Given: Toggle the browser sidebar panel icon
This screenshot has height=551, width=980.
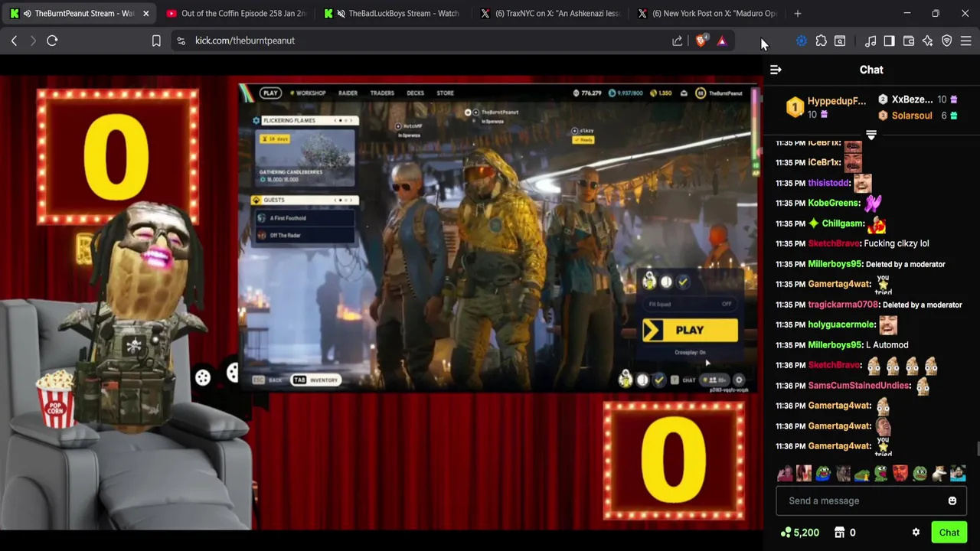Looking at the screenshot, I should (889, 41).
